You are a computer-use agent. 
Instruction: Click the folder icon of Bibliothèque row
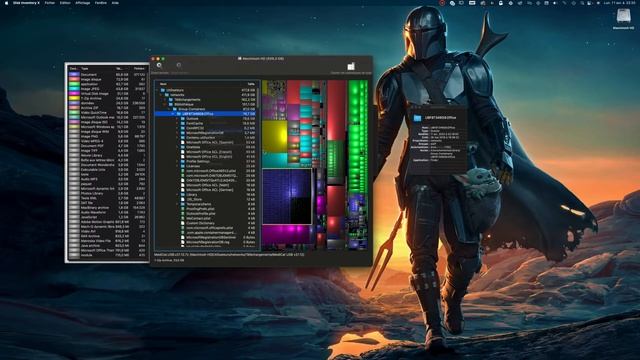pyautogui.click(x=171, y=104)
